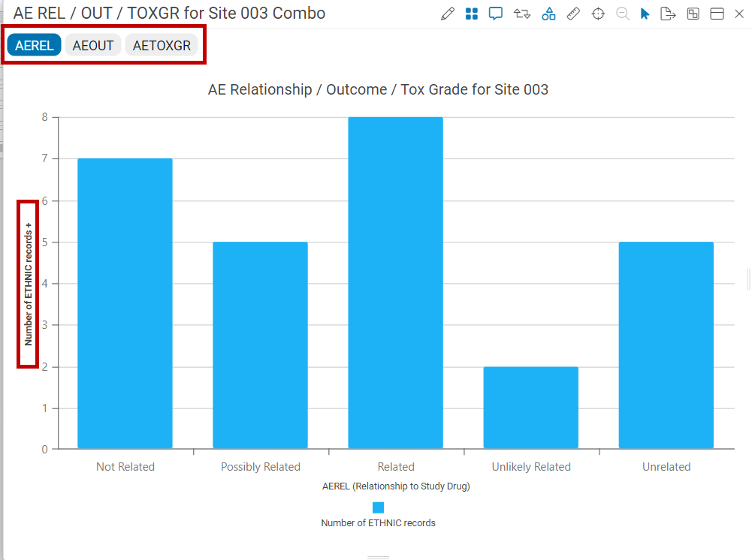Select the ruler measure icon

[x=573, y=14]
